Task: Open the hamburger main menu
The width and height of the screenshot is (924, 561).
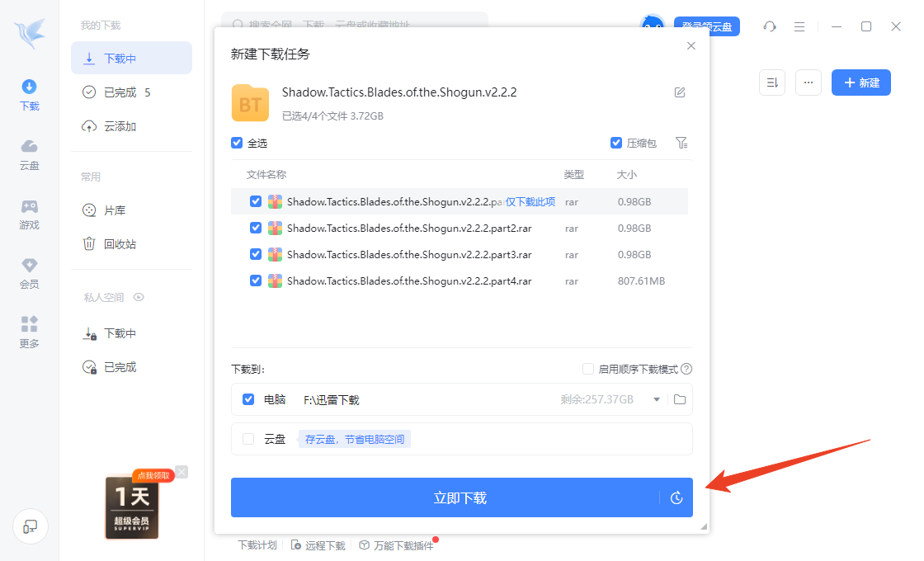Action: (799, 26)
